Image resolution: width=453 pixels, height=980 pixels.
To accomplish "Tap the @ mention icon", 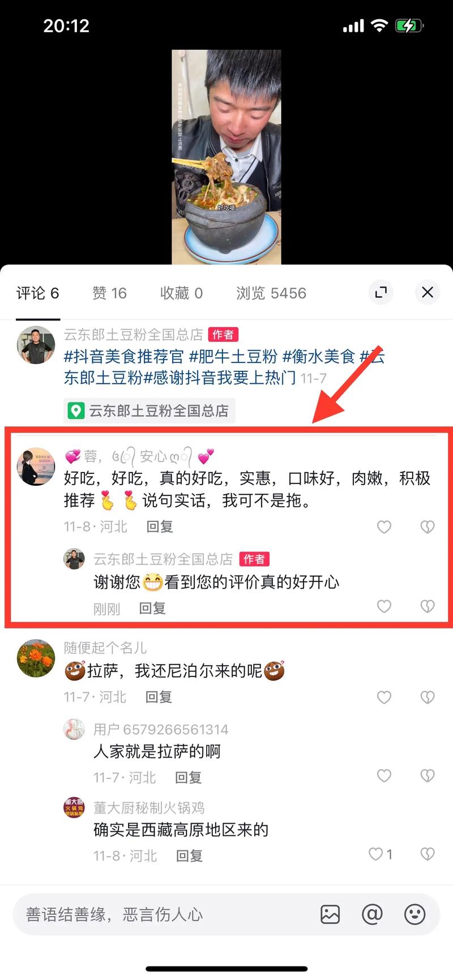I will pyautogui.click(x=372, y=914).
